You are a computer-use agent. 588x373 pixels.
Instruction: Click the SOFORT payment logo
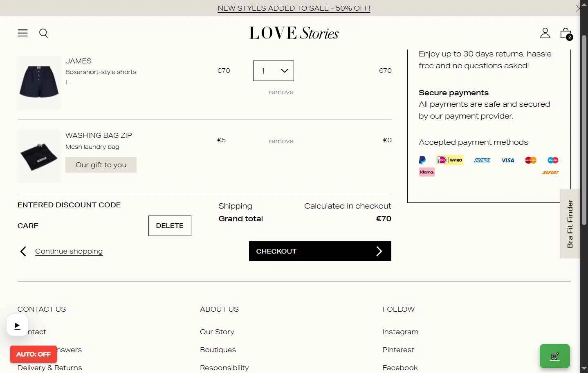[550, 173]
